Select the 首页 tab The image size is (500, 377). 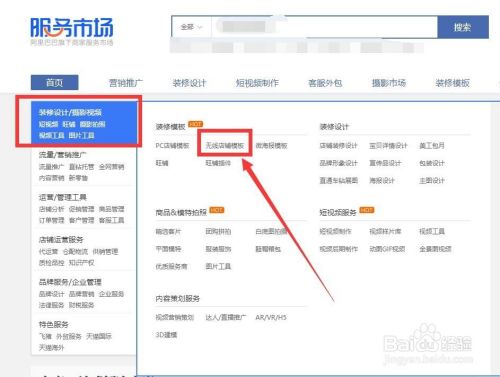(x=55, y=83)
